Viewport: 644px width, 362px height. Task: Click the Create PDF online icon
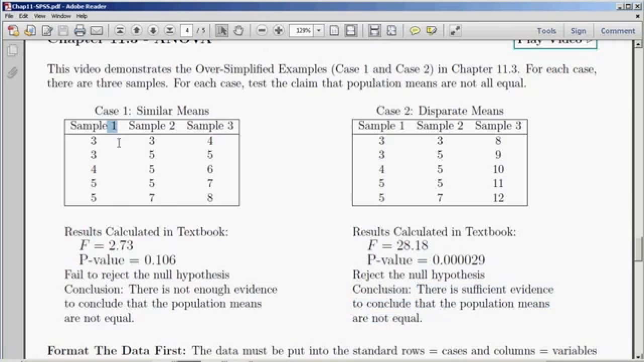[14, 31]
